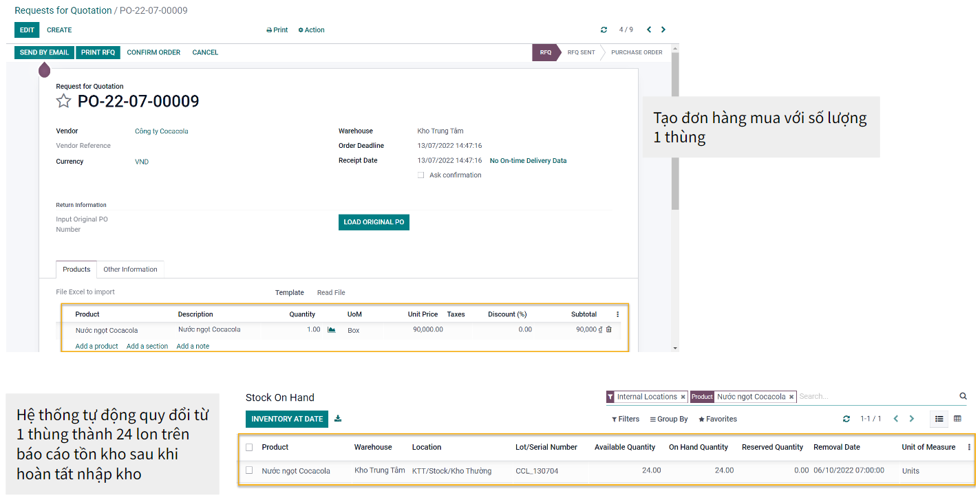
Task: Select all rows checkbox in stock table header
Action: [249, 447]
